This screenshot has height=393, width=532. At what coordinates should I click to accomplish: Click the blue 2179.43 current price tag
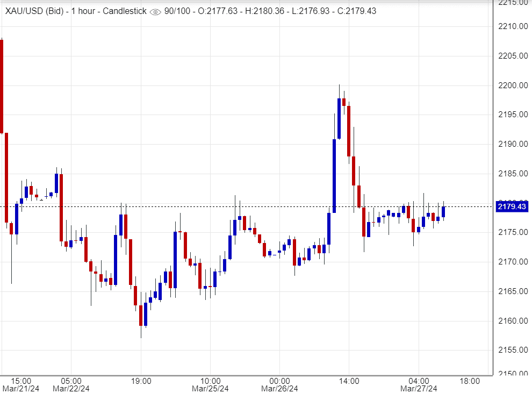(x=512, y=206)
